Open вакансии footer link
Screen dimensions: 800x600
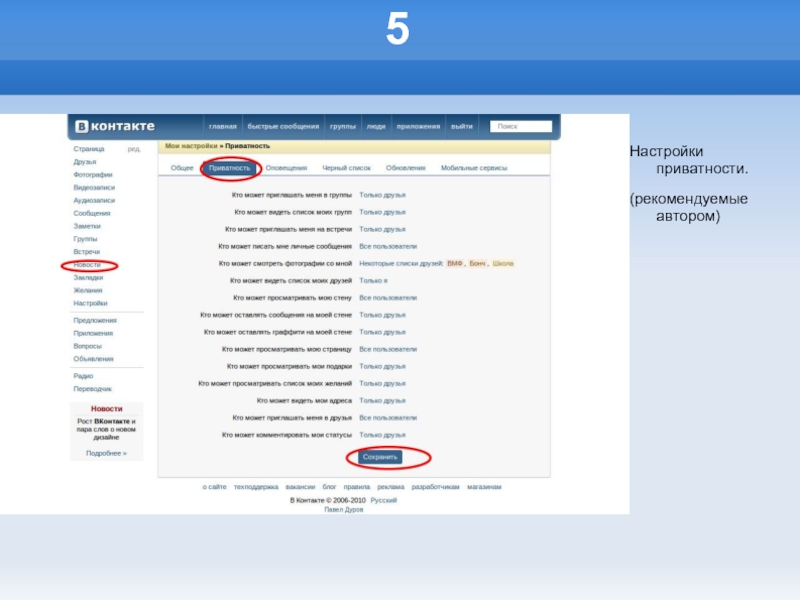tap(300, 487)
